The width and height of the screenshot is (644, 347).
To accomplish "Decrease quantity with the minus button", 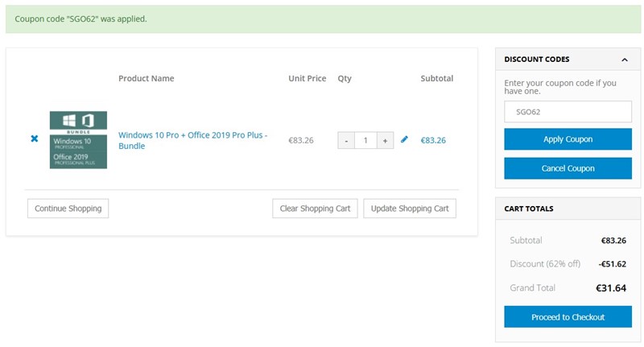I will click(346, 140).
